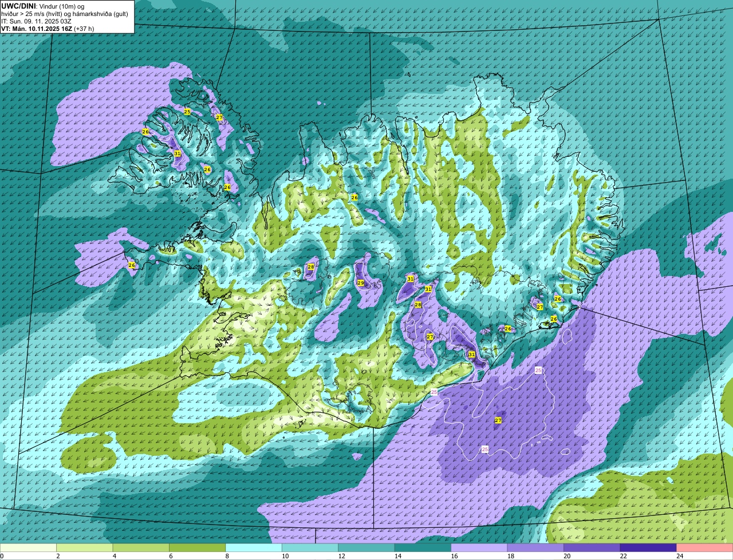The height and width of the screenshot is (560, 733).
Task: Select the 18–20 m/s purple legend swatch
Action: click(536, 548)
